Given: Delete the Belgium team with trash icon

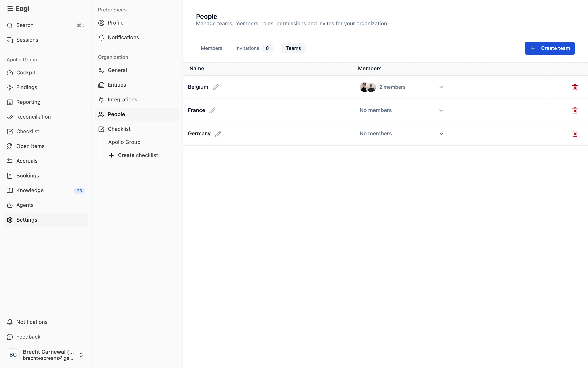Looking at the screenshot, I should [x=575, y=87].
